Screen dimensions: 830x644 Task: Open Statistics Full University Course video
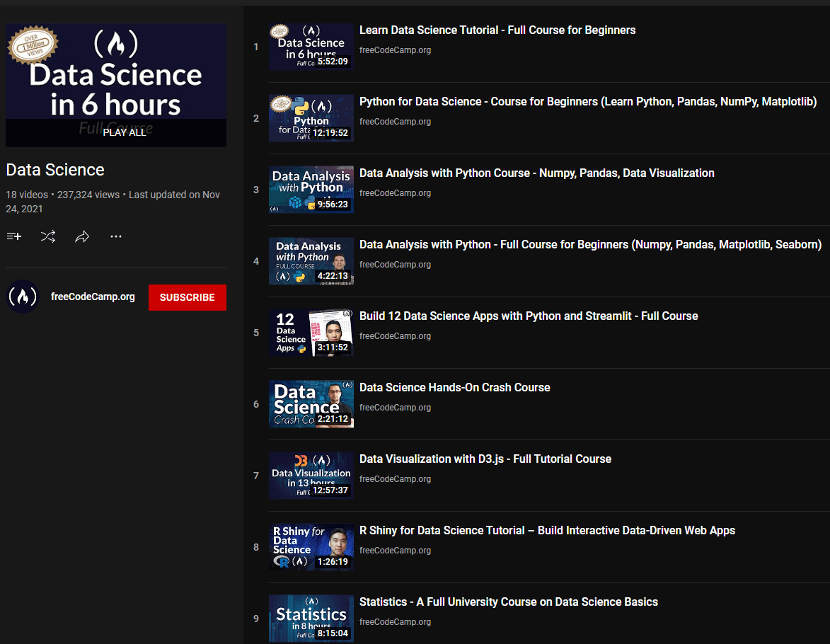(x=509, y=602)
